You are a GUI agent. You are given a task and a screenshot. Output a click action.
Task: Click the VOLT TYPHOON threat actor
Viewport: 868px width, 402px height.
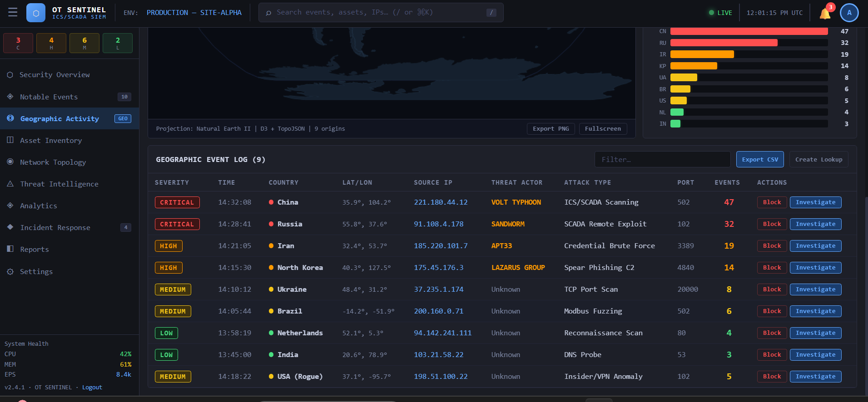point(516,202)
